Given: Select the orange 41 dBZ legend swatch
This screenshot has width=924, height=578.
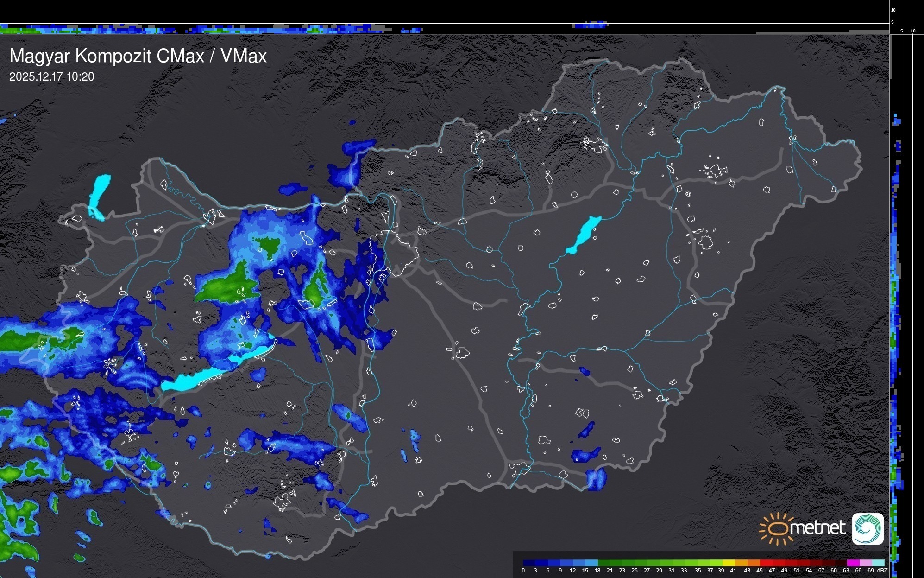Looking at the screenshot, I should click(x=741, y=563).
